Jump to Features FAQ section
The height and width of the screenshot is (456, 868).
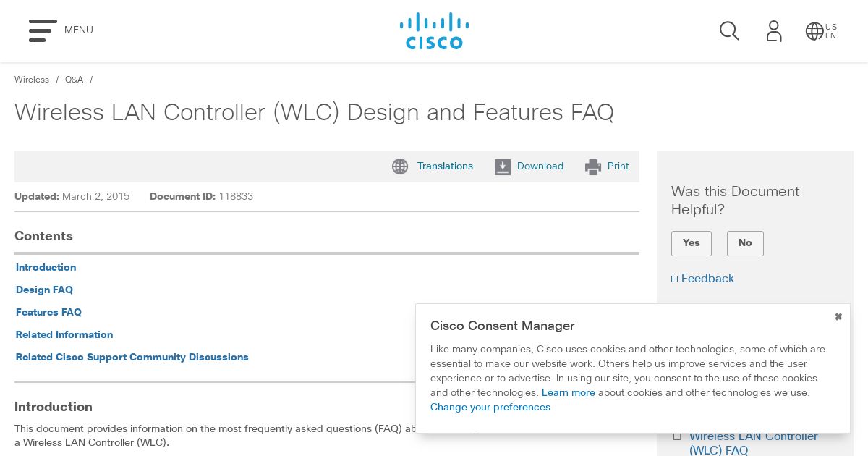tap(48, 312)
